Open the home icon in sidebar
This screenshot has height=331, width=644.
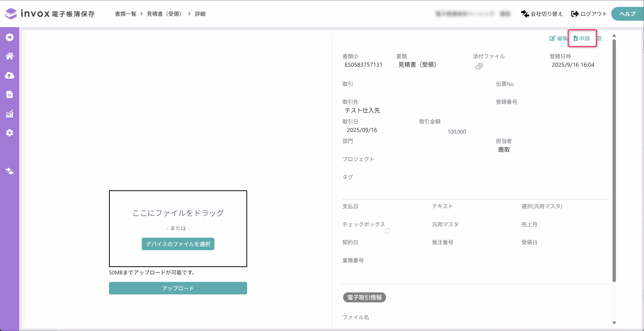(10, 56)
